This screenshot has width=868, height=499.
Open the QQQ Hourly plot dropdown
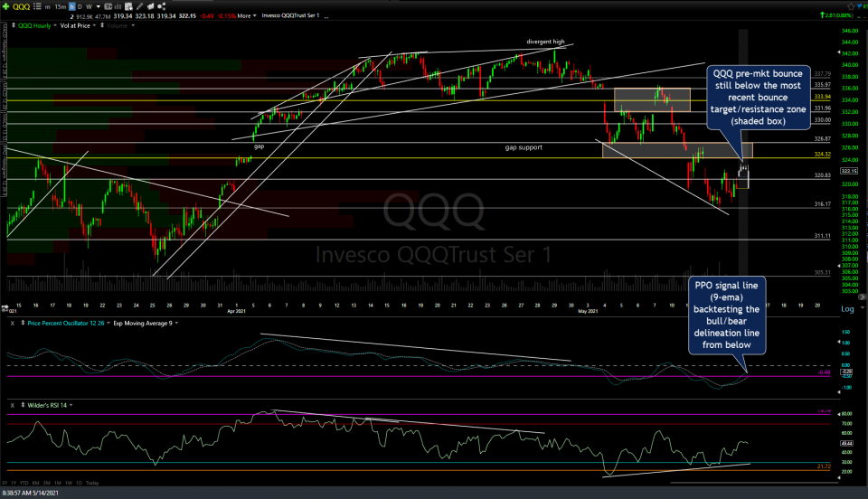coord(55,25)
